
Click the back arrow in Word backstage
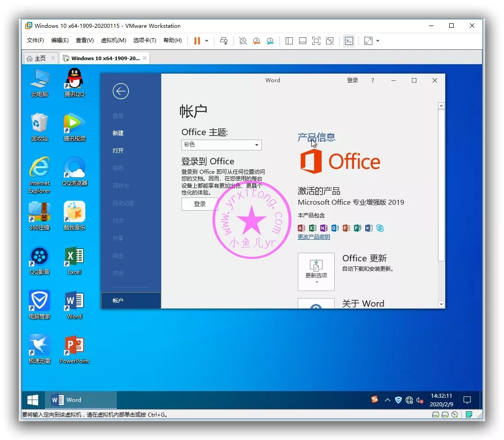pos(120,91)
